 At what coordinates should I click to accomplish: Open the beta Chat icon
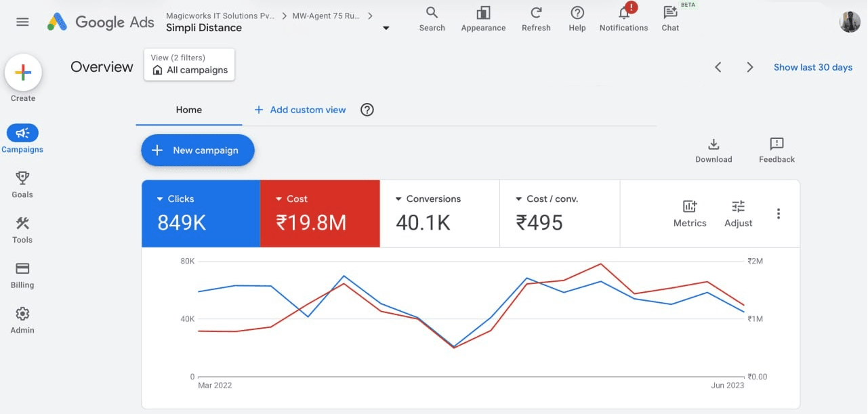(670, 19)
